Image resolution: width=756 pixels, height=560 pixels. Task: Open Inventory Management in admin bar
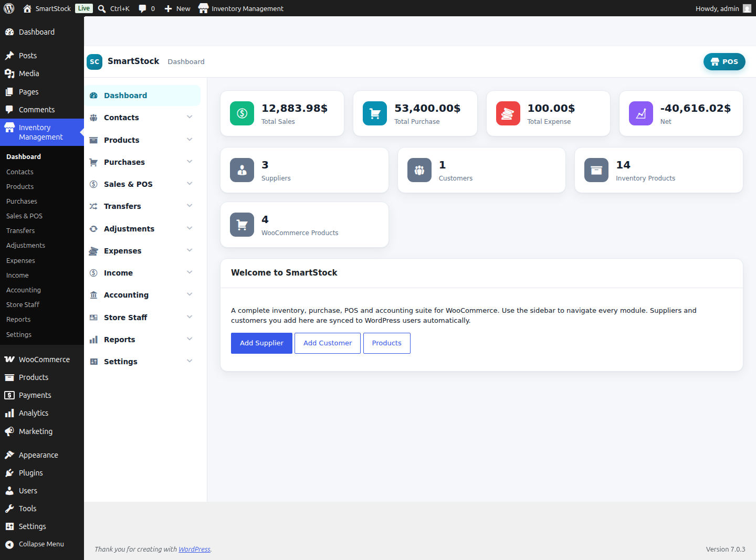pyautogui.click(x=241, y=8)
